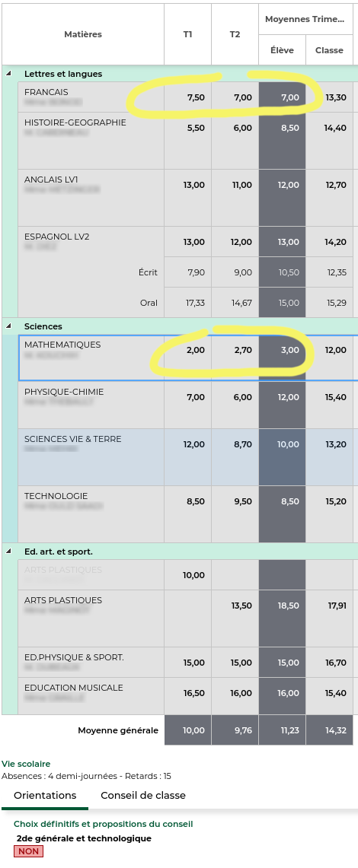The image size is (358, 868).
Task: Switch to the Conseil de classe tab
Action: [x=143, y=796]
